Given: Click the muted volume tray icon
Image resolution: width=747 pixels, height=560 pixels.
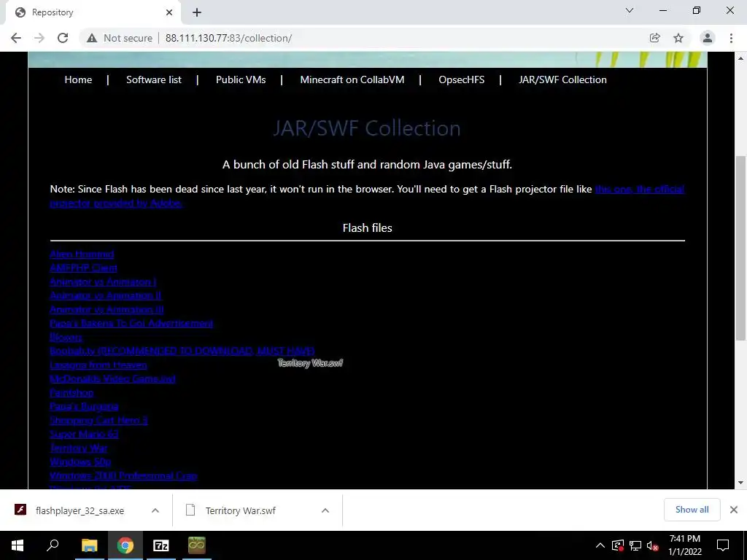Looking at the screenshot, I should click(x=652, y=545).
